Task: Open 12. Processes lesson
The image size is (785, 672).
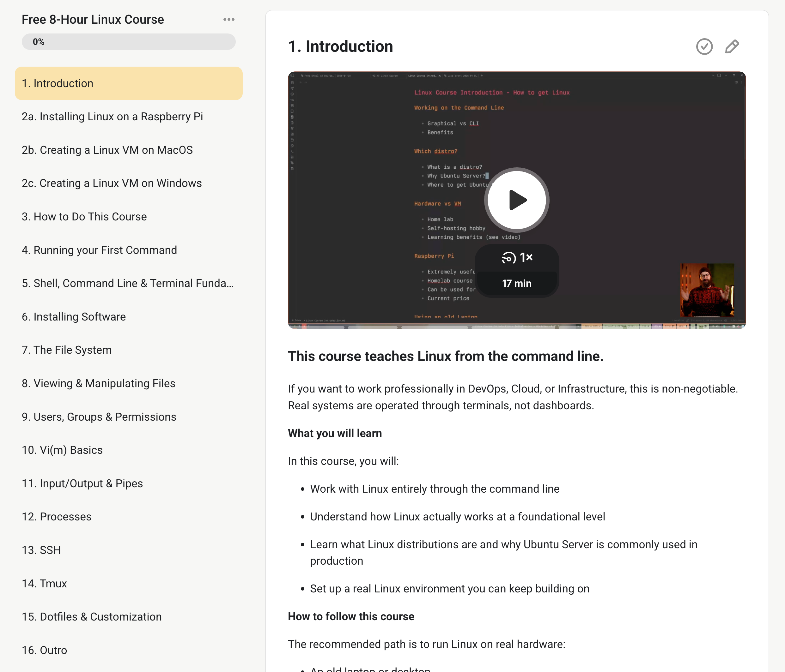Action: tap(128, 517)
